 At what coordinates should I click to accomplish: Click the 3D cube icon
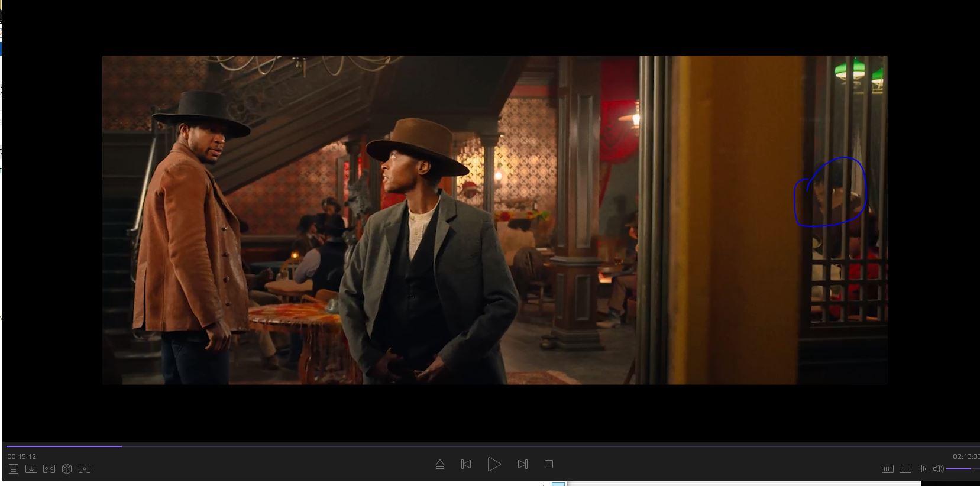click(x=67, y=469)
